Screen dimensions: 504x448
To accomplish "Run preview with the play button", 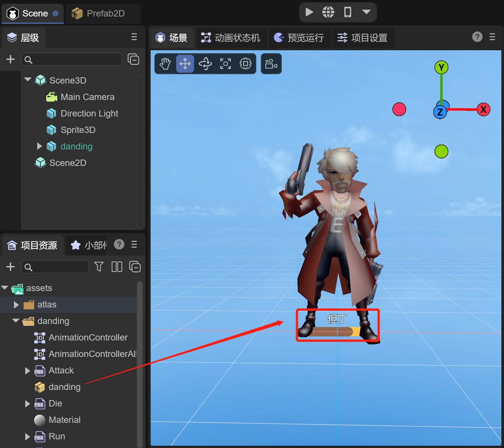I will [x=309, y=12].
